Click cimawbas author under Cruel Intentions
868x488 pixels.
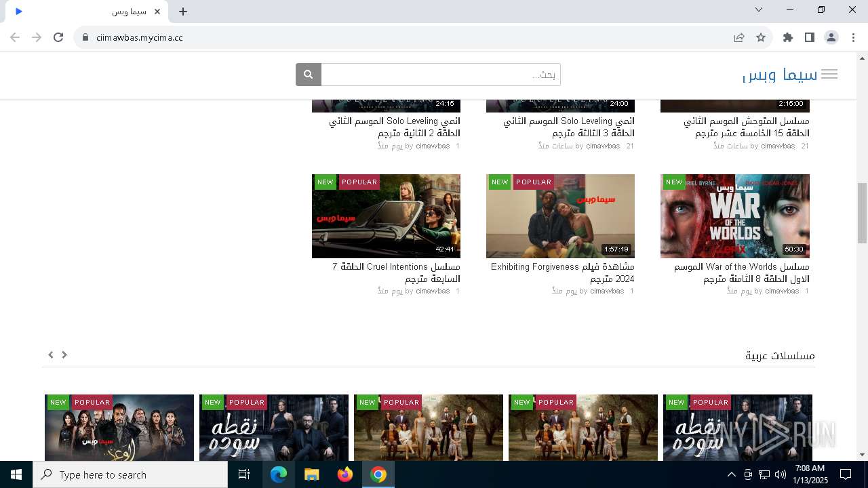click(433, 291)
